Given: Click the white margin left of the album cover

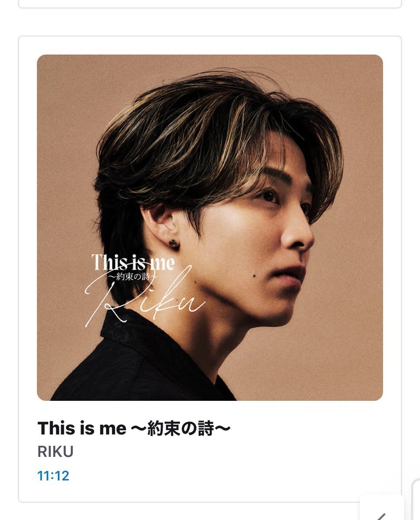Looking at the screenshot, I should coord(28,227).
